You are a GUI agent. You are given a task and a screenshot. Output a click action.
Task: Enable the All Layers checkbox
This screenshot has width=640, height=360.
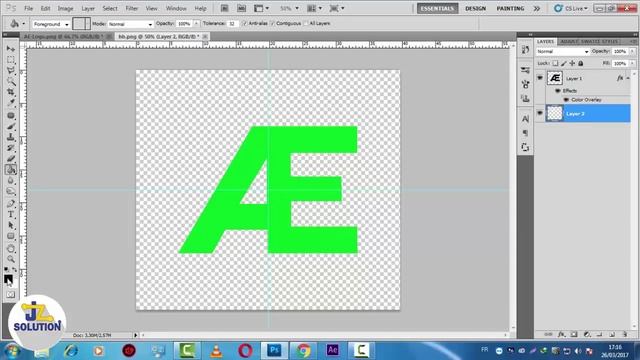(306, 24)
